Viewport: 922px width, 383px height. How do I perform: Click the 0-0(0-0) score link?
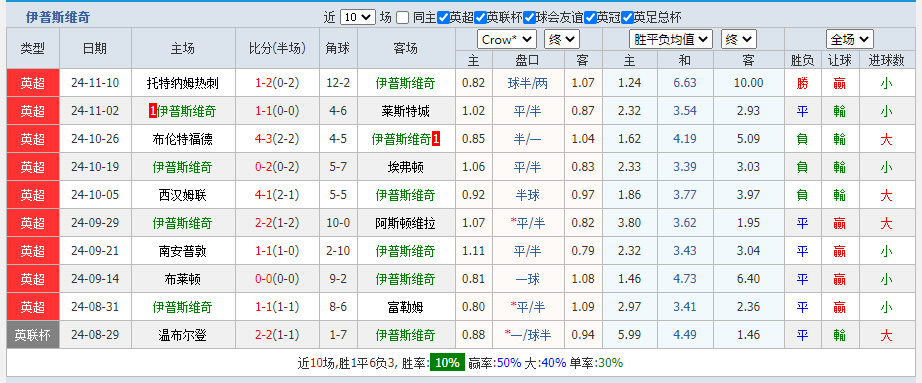pyautogui.click(x=277, y=279)
